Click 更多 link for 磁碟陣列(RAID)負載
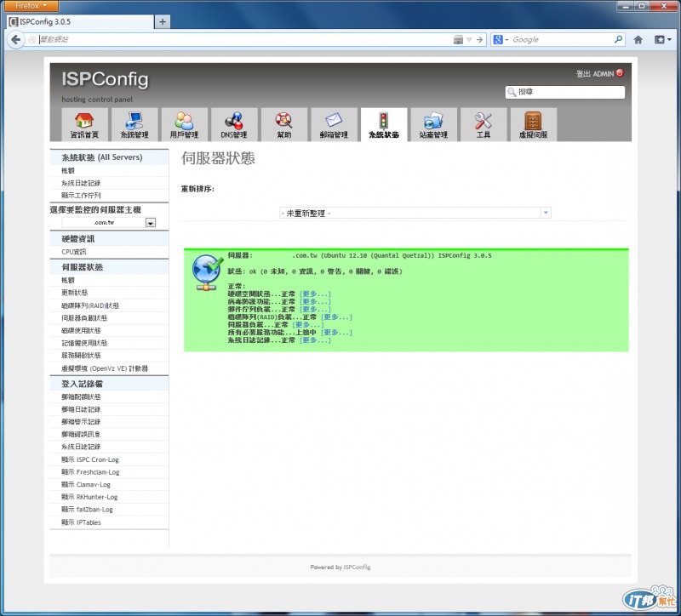 point(336,317)
